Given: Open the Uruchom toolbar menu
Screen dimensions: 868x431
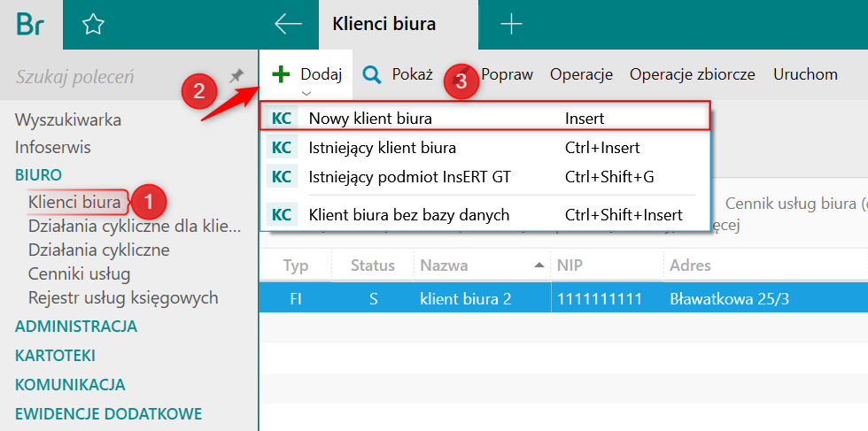Looking at the screenshot, I should (x=805, y=74).
